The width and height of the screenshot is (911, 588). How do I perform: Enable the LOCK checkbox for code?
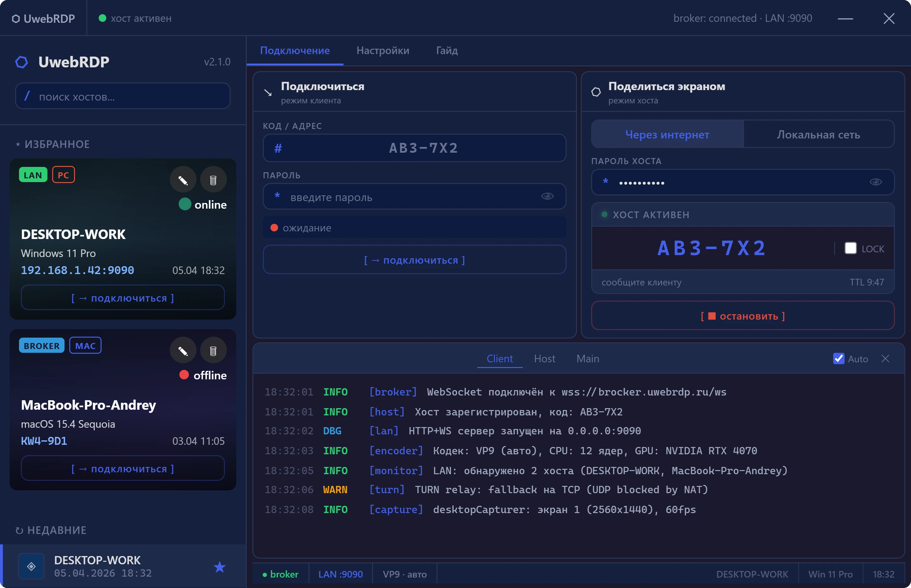851,248
